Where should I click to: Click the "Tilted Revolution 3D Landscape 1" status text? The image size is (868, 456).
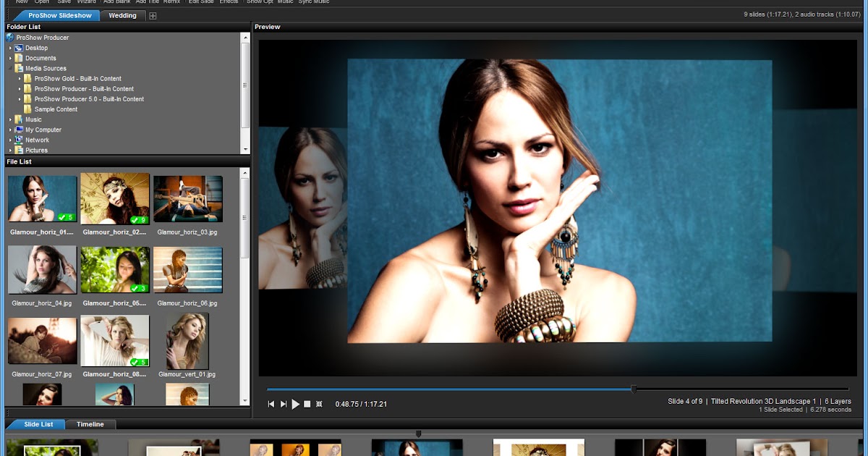tap(764, 401)
